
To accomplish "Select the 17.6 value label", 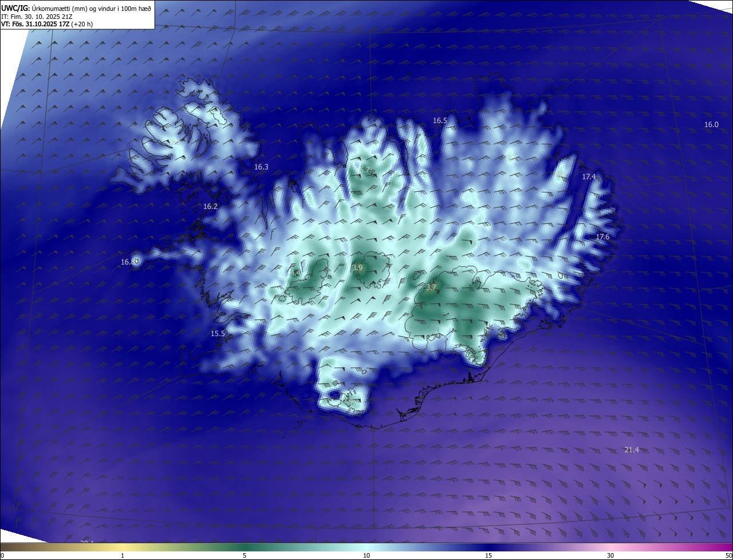I will (602, 237).
